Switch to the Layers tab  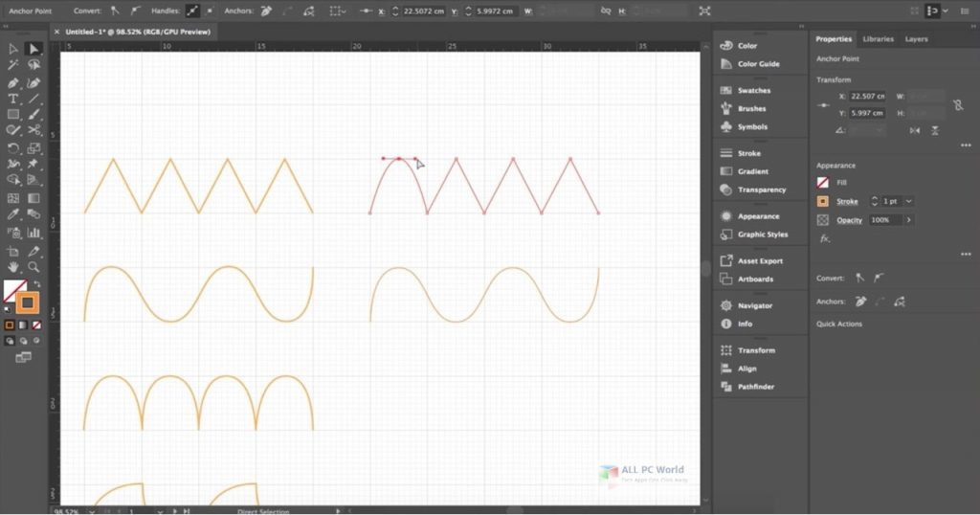(x=916, y=39)
